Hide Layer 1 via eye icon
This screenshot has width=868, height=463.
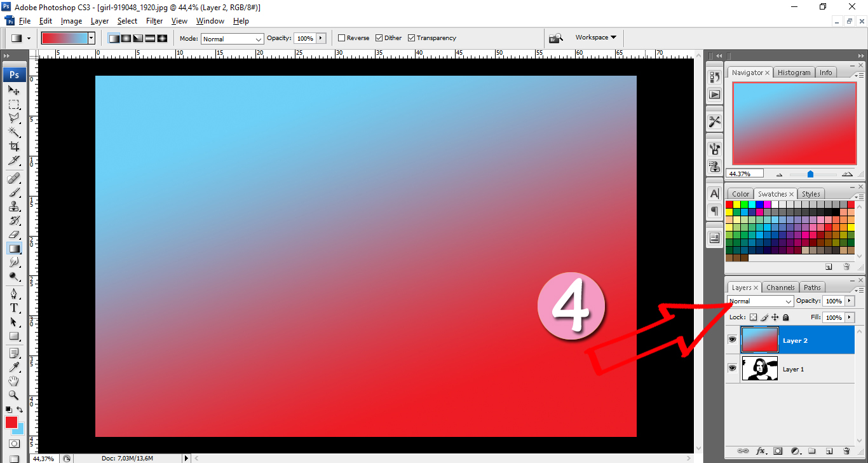pyautogui.click(x=732, y=368)
